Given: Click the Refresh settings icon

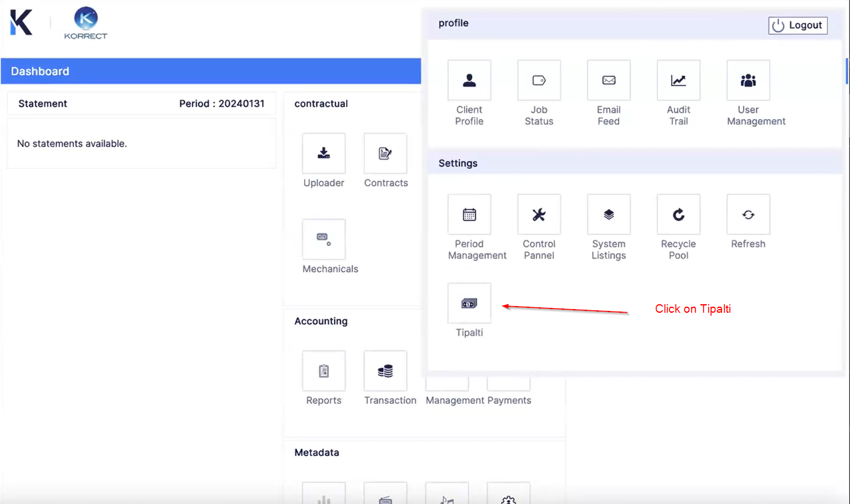Looking at the screenshot, I should [748, 214].
